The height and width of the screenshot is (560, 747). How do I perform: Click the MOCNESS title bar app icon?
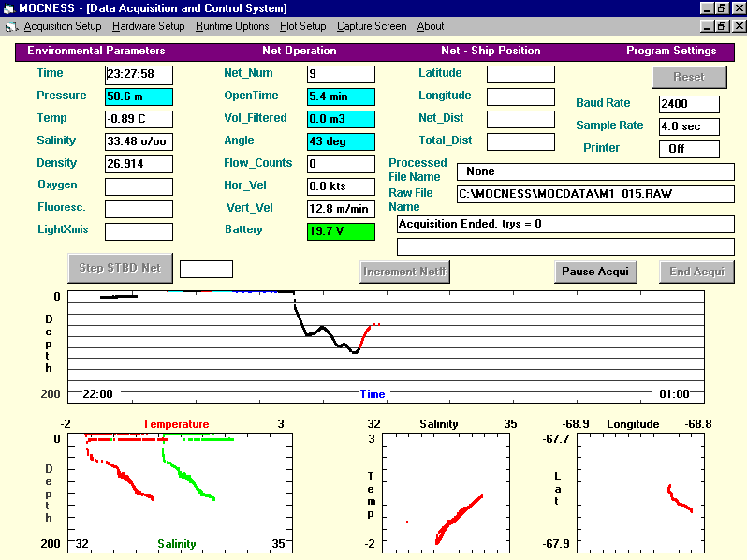tap(8, 8)
